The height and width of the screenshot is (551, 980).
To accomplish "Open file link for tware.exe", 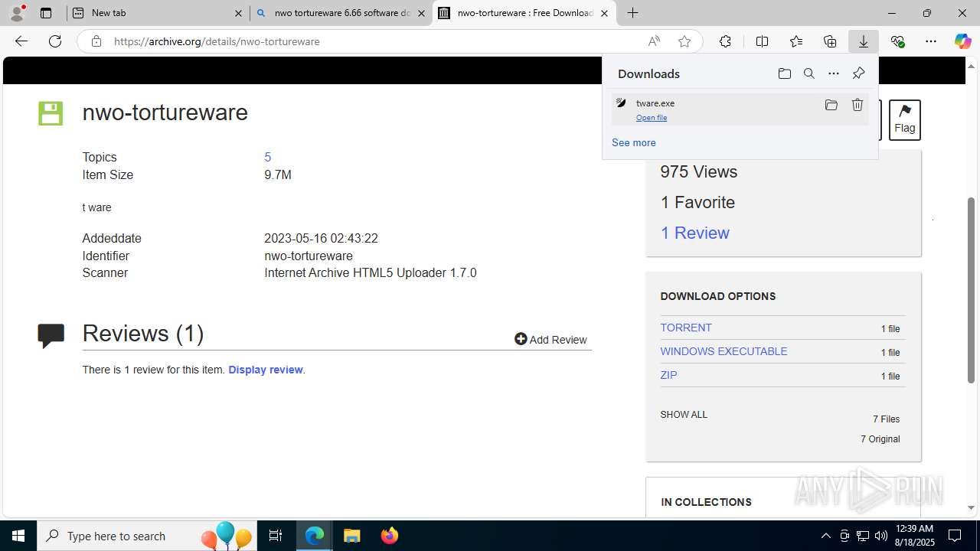I will coord(652,118).
